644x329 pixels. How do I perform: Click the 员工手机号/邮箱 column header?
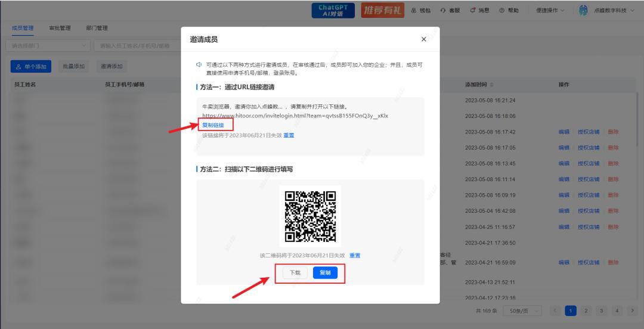[x=125, y=85]
